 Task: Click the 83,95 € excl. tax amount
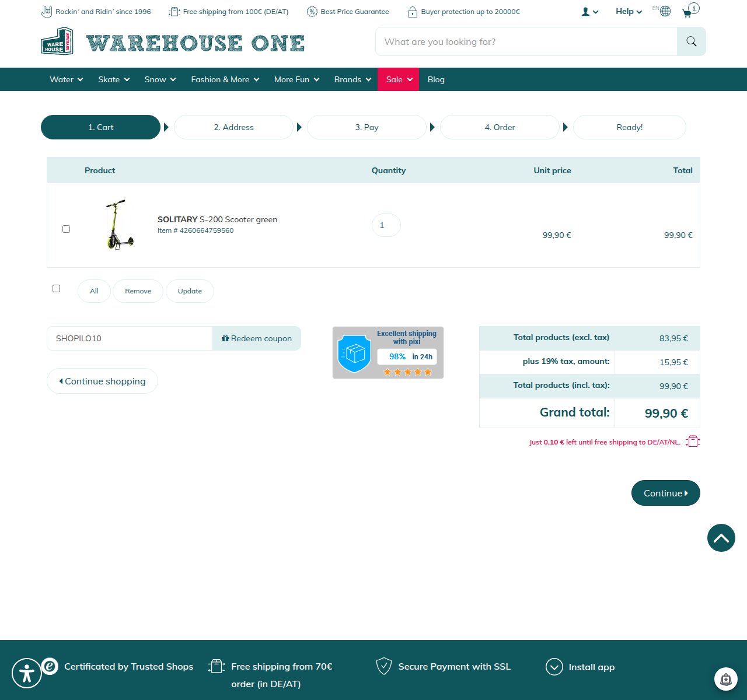coord(673,338)
